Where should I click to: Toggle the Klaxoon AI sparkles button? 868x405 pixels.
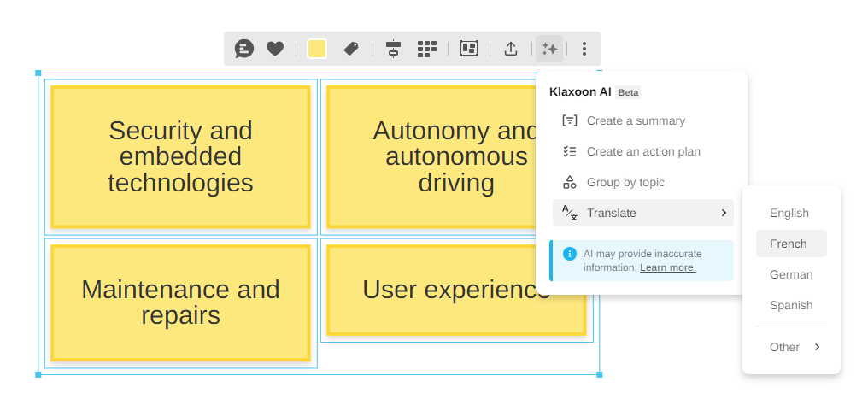[x=549, y=49]
